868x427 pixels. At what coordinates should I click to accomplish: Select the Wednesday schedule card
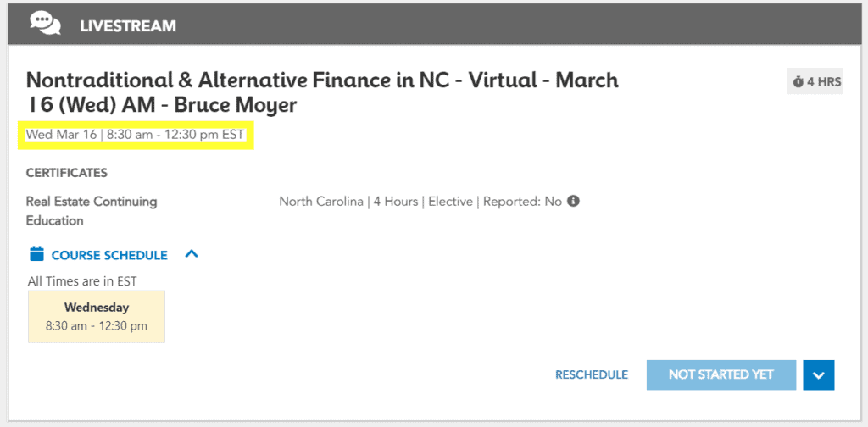click(x=97, y=316)
